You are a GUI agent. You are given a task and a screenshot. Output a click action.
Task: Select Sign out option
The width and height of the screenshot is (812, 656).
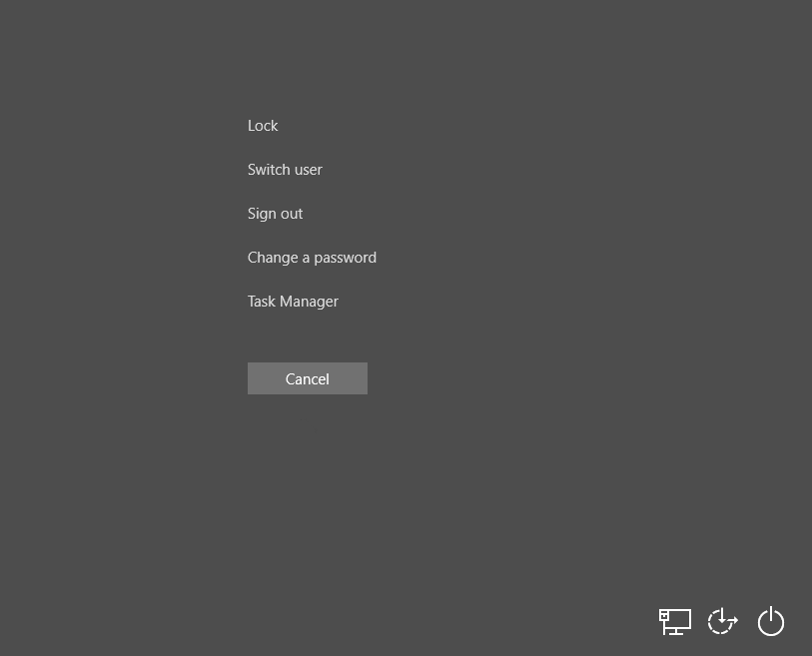[275, 214]
